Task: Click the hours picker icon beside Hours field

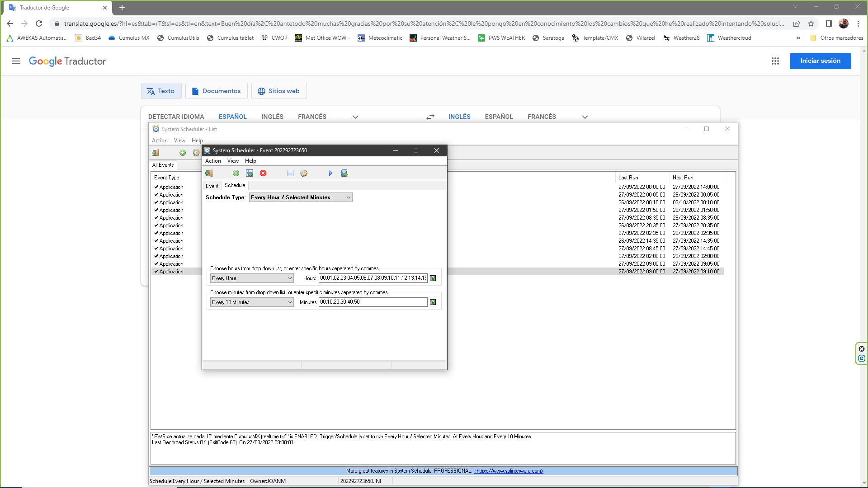Action: pyautogui.click(x=433, y=278)
